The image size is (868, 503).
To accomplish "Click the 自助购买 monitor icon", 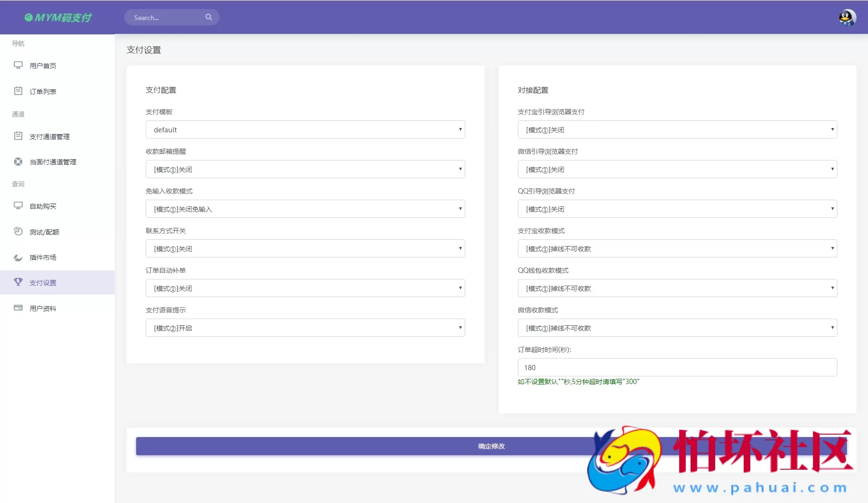I will point(18,206).
